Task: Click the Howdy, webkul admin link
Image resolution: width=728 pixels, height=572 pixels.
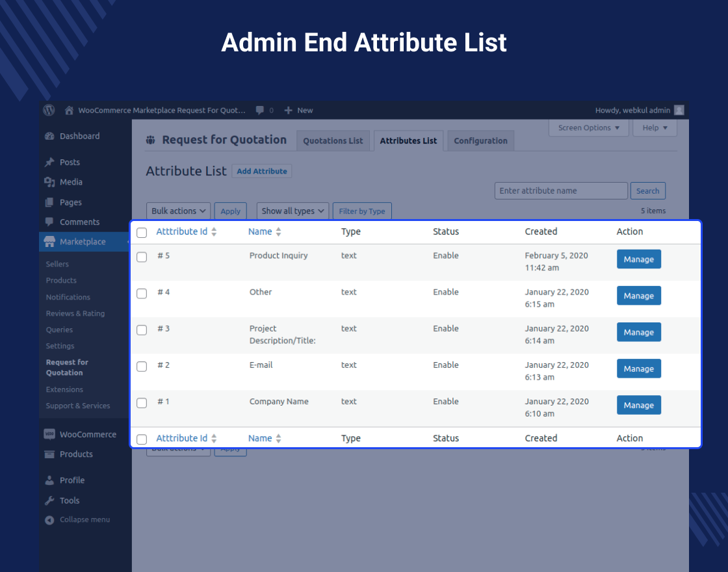Action: (633, 110)
